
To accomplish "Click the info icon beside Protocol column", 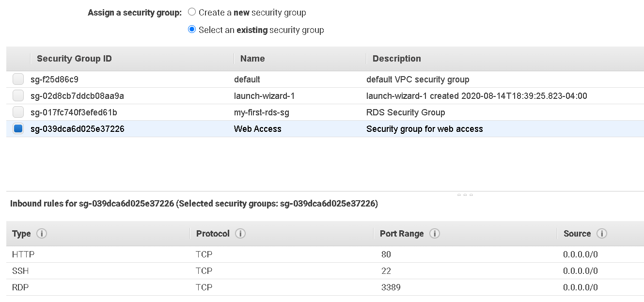I will pos(240,234).
